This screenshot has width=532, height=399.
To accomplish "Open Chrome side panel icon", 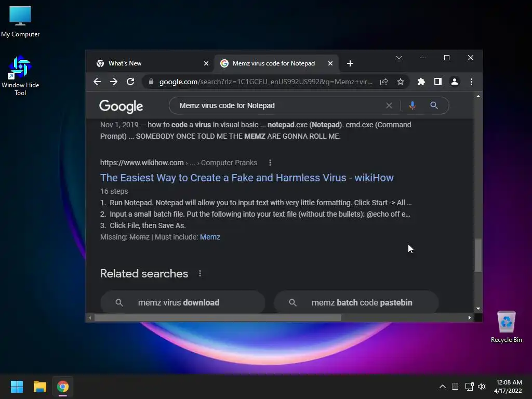I will click(x=437, y=82).
